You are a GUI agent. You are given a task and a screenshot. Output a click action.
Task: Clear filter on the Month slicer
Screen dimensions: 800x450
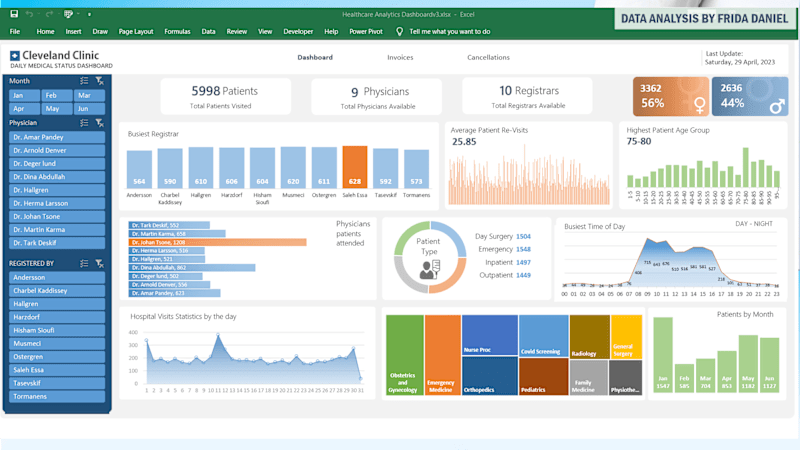99,81
